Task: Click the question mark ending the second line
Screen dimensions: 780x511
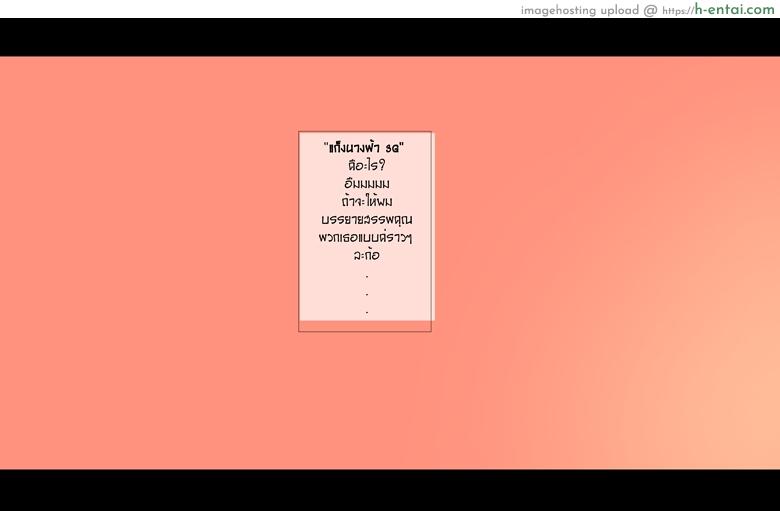Action: (x=382, y=165)
